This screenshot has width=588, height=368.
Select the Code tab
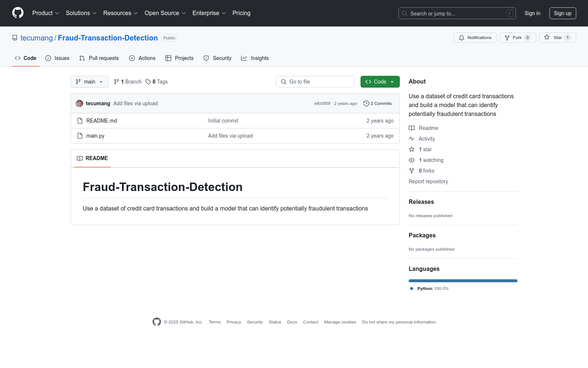coord(26,58)
